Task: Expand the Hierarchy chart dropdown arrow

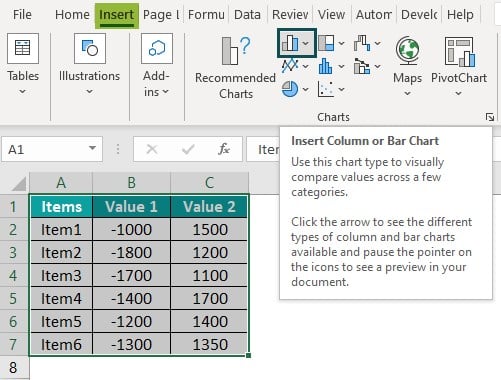Action: pyautogui.click(x=341, y=43)
